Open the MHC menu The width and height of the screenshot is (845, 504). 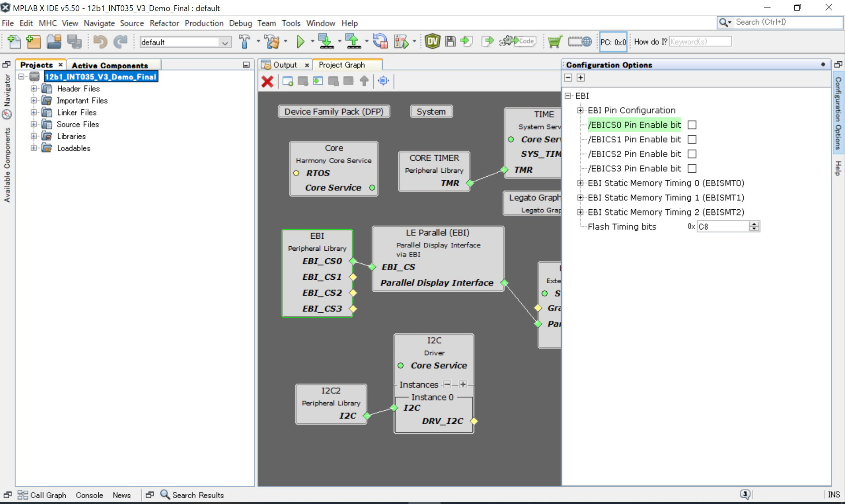click(x=48, y=23)
